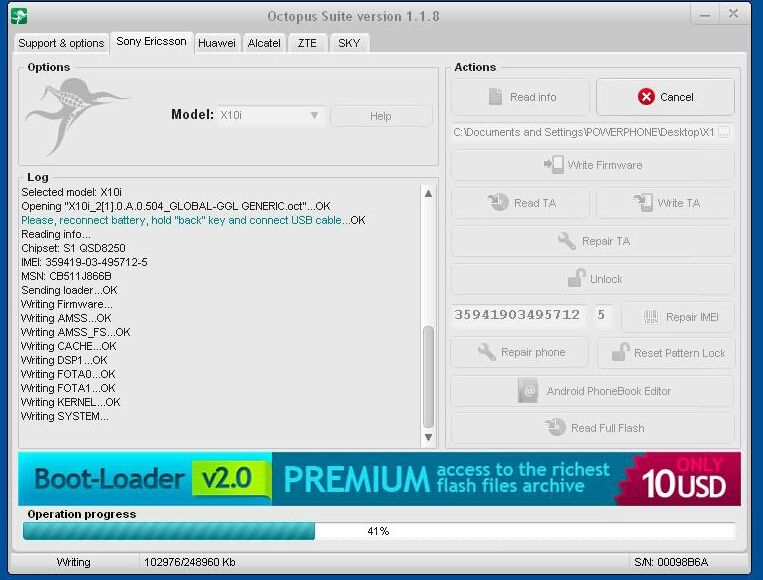Go to the ZTE tab
The height and width of the screenshot is (580, 763).
pyautogui.click(x=307, y=43)
